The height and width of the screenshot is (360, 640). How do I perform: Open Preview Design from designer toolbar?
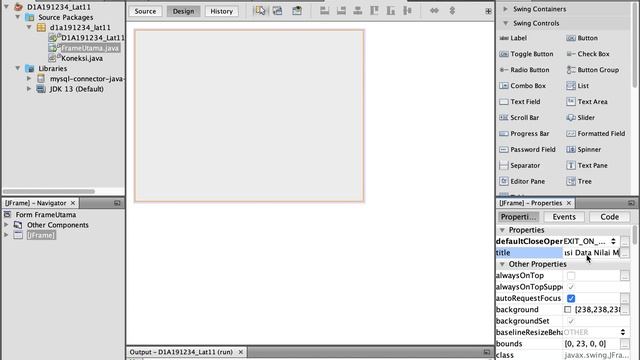tap(297, 11)
